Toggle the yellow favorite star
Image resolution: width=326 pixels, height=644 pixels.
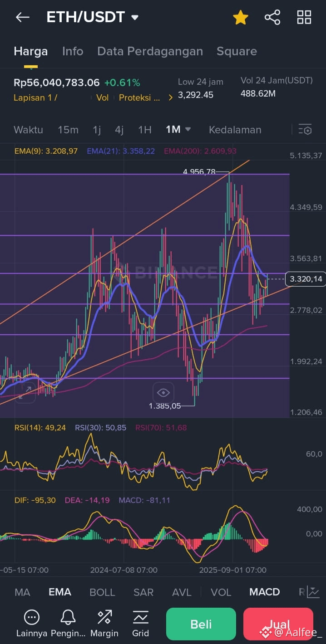pos(240,18)
